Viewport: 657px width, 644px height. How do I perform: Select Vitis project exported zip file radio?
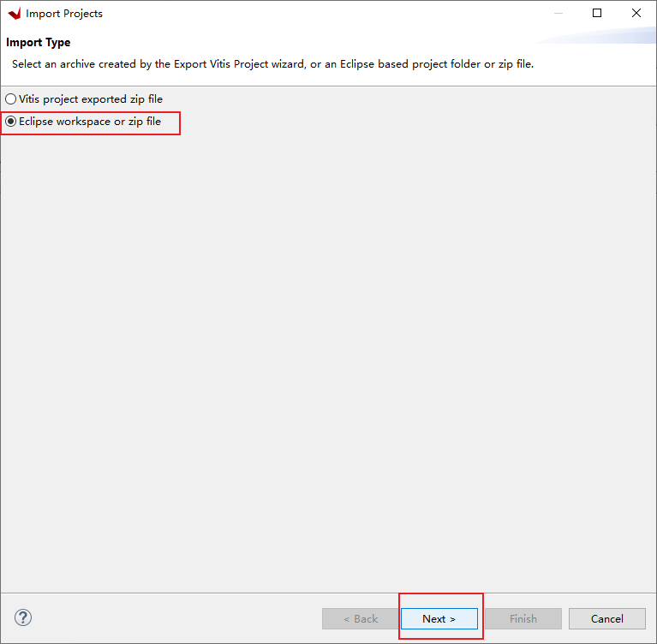coord(11,99)
